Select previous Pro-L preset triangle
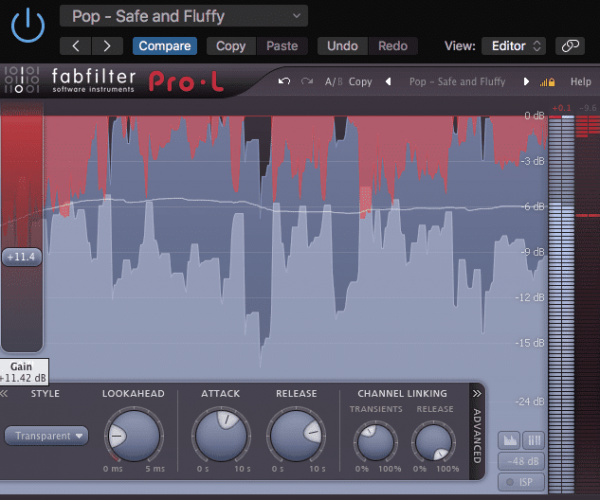Screen dimensions: 600x500 [388, 81]
